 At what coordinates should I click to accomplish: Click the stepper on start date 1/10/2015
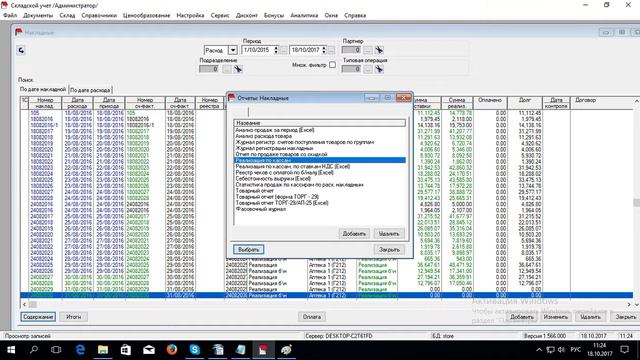[276, 50]
